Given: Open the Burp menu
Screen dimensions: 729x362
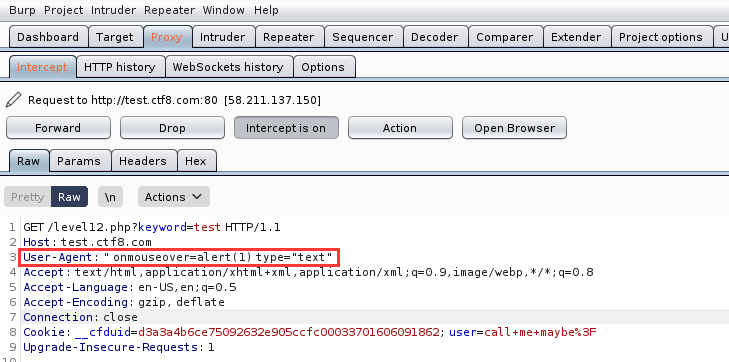Looking at the screenshot, I should click(x=22, y=10).
